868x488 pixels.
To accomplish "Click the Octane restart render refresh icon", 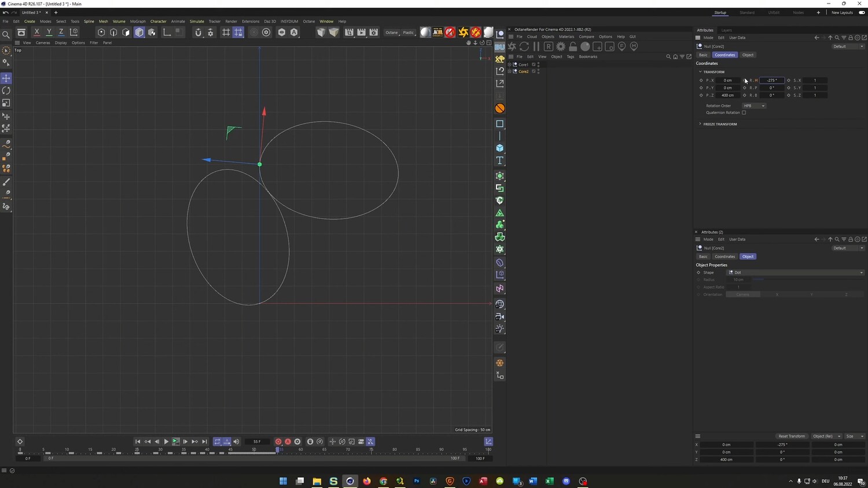I will pos(524,46).
